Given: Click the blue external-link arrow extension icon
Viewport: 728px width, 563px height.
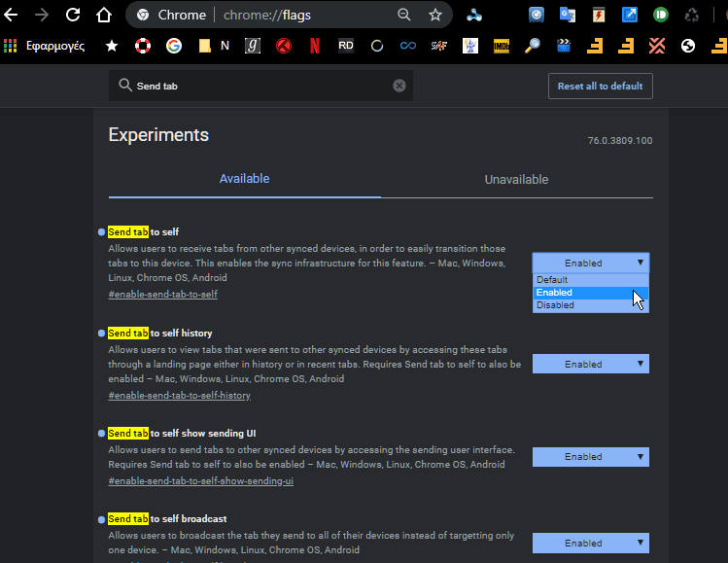Looking at the screenshot, I should (x=630, y=15).
